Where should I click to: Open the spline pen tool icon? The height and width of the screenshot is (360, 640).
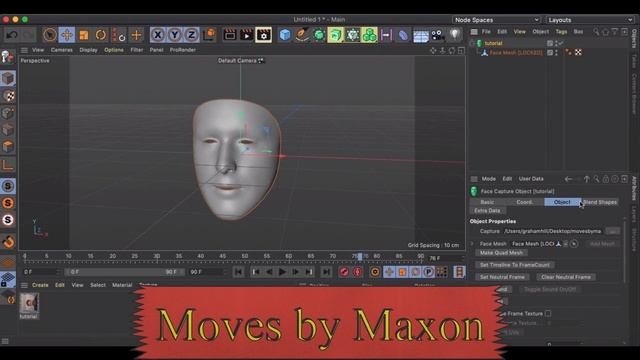pos(302,35)
